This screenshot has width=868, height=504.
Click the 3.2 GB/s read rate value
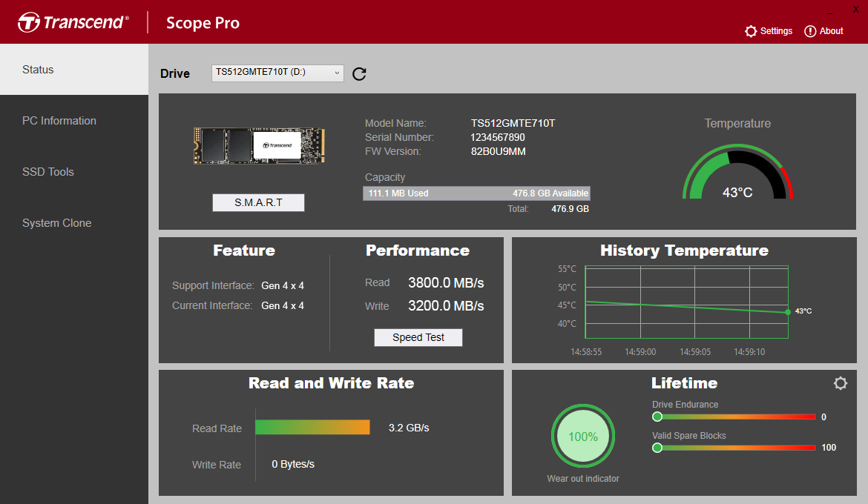pos(409,428)
